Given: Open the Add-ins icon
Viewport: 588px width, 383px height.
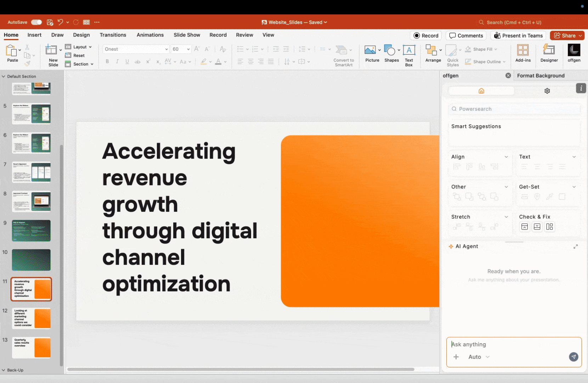Looking at the screenshot, I should click(x=523, y=50).
